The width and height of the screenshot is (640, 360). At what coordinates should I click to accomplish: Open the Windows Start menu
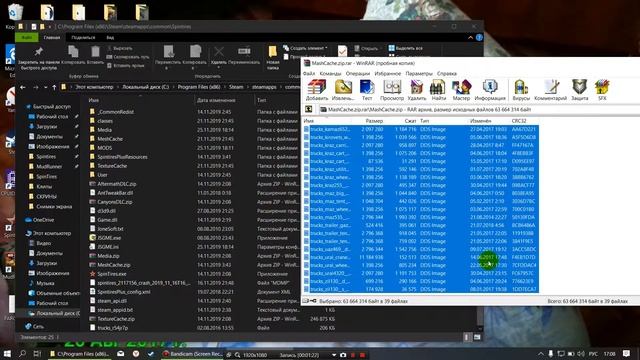click(x=7, y=354)
